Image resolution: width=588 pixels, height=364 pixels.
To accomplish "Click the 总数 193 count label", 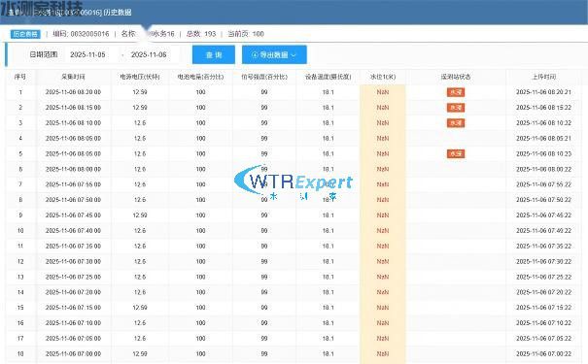I will click(x=201, y=34).
